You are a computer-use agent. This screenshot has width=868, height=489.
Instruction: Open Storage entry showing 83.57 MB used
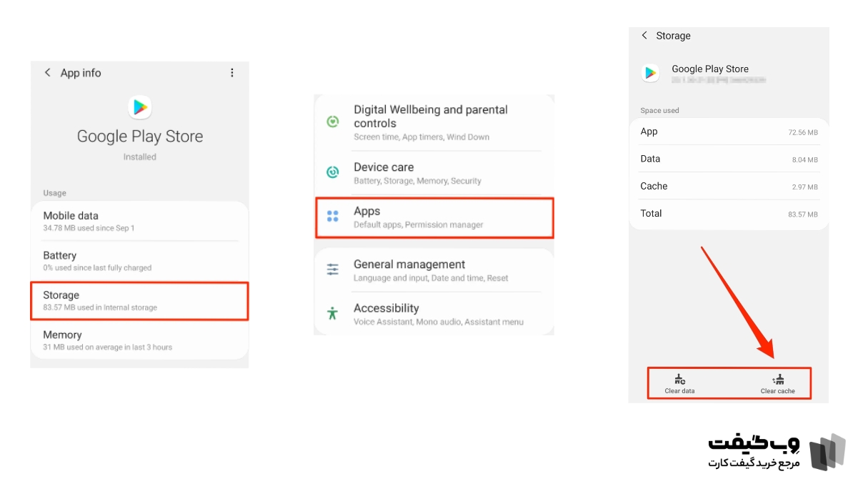139,301
